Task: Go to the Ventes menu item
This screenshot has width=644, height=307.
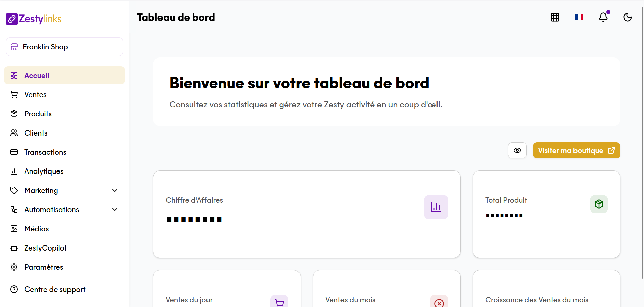Action: click(x=35, y=95)
